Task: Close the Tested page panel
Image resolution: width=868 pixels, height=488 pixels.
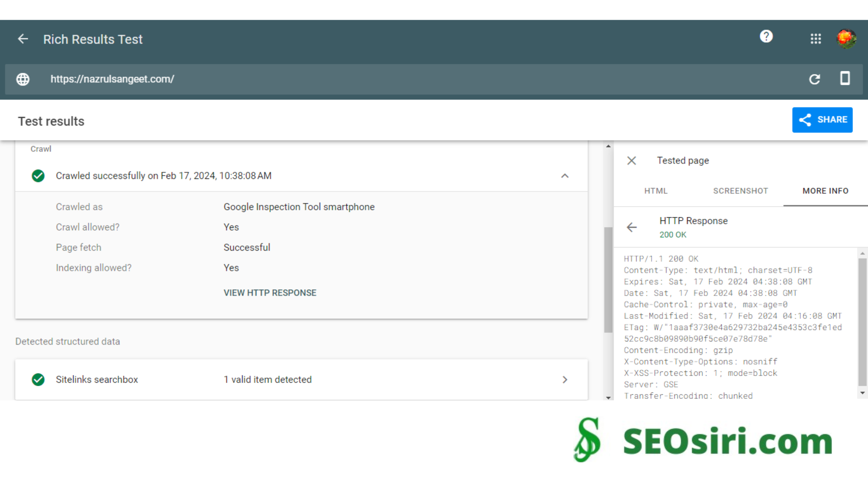Action: pyautogui.click(x=632, y=161)
